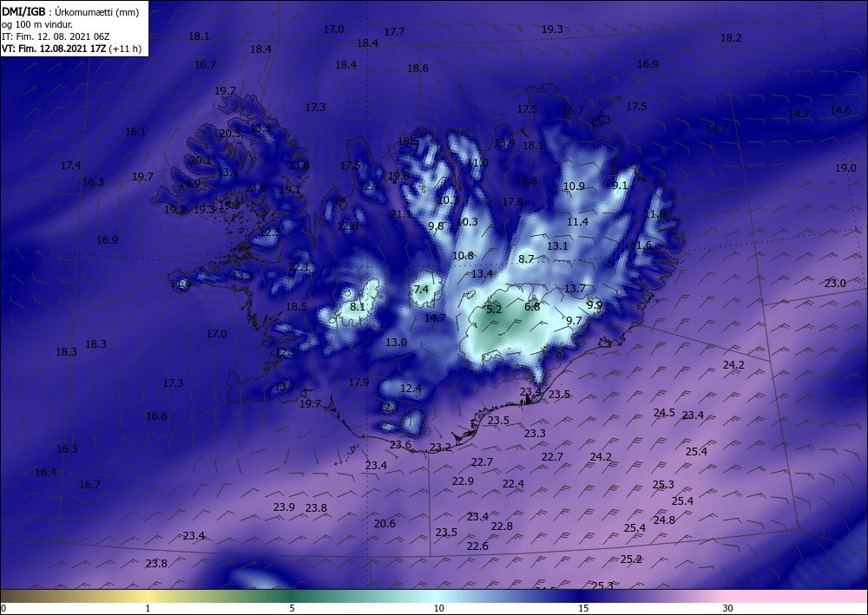
Task: Click the map value 10.8
Action: point(463,256)
